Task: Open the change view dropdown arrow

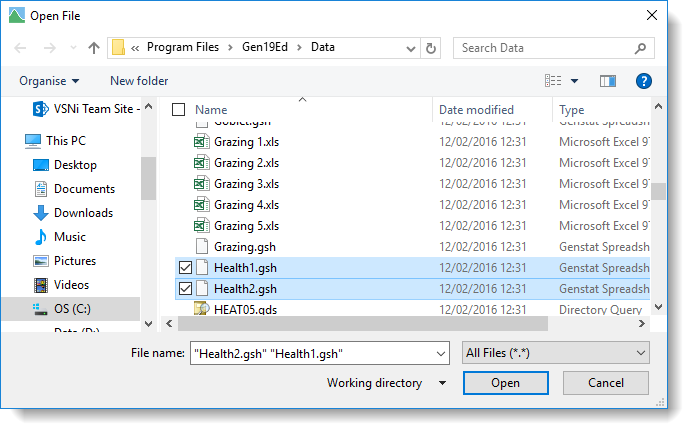Action: (x=575, y=81)
